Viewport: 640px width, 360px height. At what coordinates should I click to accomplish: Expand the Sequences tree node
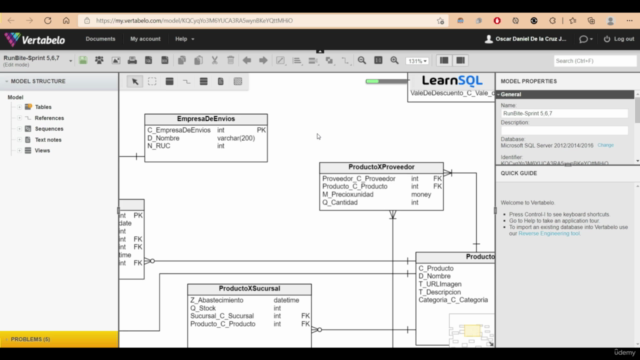pyautogui.click(x=19, y=129)
